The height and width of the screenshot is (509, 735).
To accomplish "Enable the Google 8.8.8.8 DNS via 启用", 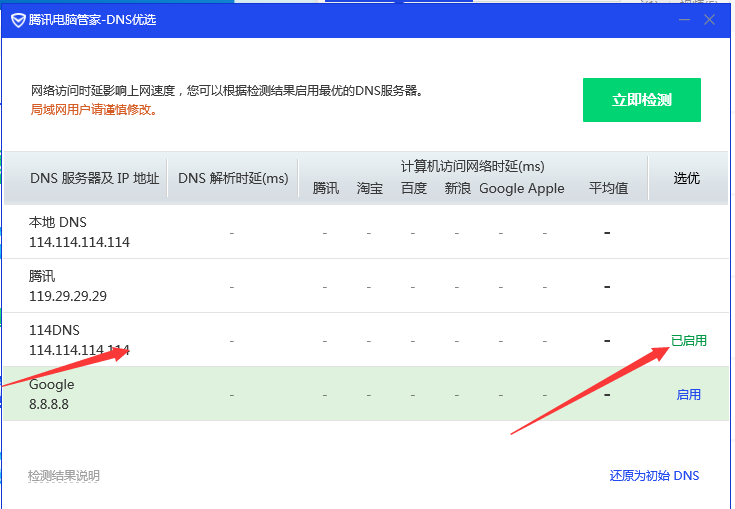I will point(688,395).
